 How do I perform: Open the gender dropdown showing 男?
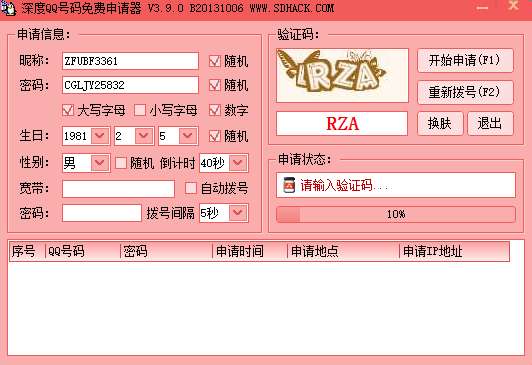click(100, 163)
